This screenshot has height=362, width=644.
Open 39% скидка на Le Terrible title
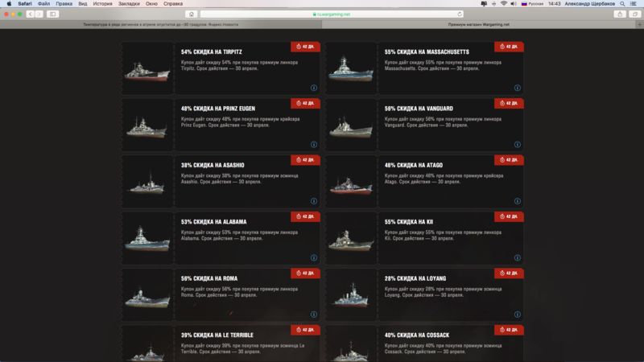(217, 335)
